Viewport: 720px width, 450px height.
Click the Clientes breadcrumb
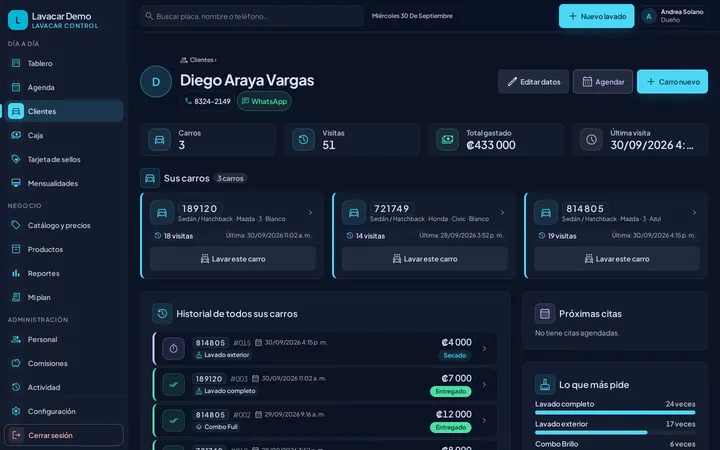(198, 60)
